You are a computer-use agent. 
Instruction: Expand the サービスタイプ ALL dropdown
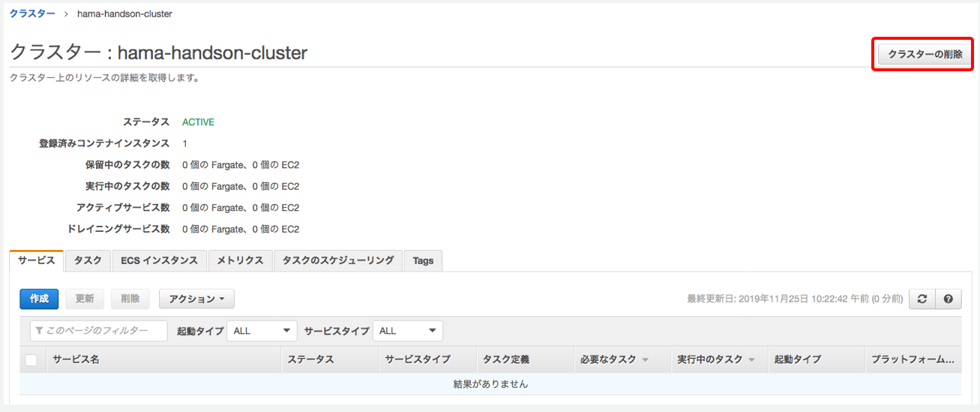pos(408,331)
